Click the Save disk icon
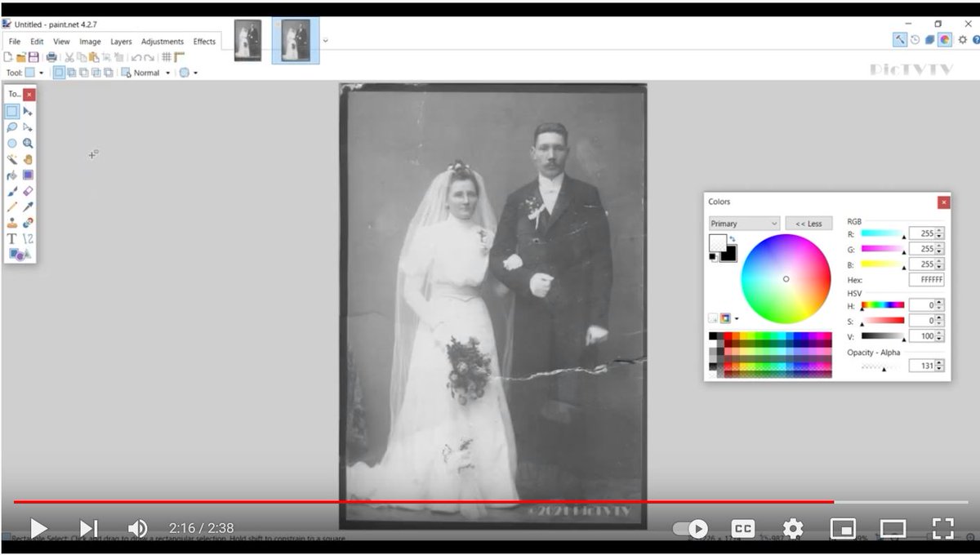This screenshot has height=555, width=980. coord(33,57)
